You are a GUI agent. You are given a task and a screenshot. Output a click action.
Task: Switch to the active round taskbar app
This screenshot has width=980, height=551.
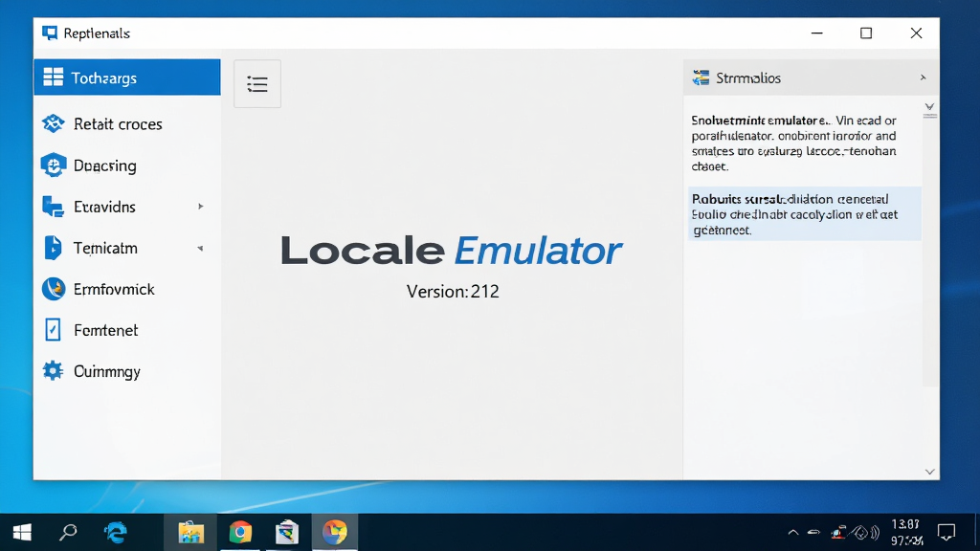click(334, 532)
